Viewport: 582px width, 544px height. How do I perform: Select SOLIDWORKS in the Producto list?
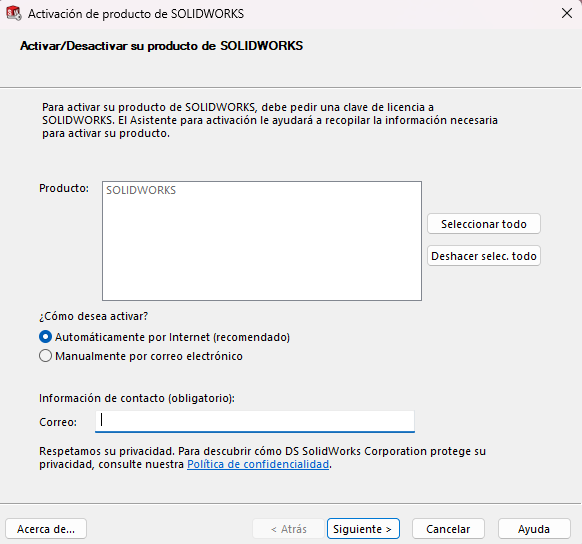(x=141, y=190)
